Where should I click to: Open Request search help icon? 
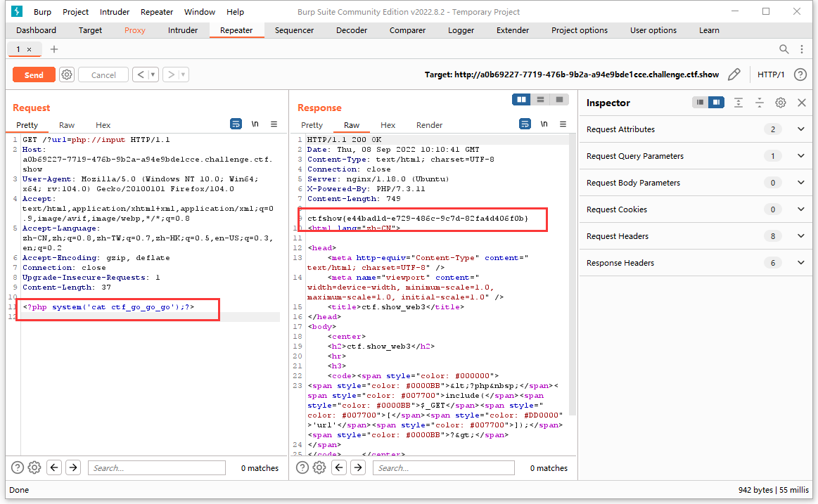17,467
